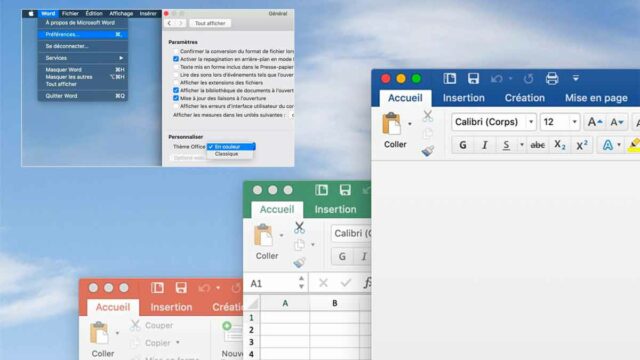Check 'Afficher les erreurs d'interface utilisateur' option
The width and height of the screenshot is (640, 360).
176,106
